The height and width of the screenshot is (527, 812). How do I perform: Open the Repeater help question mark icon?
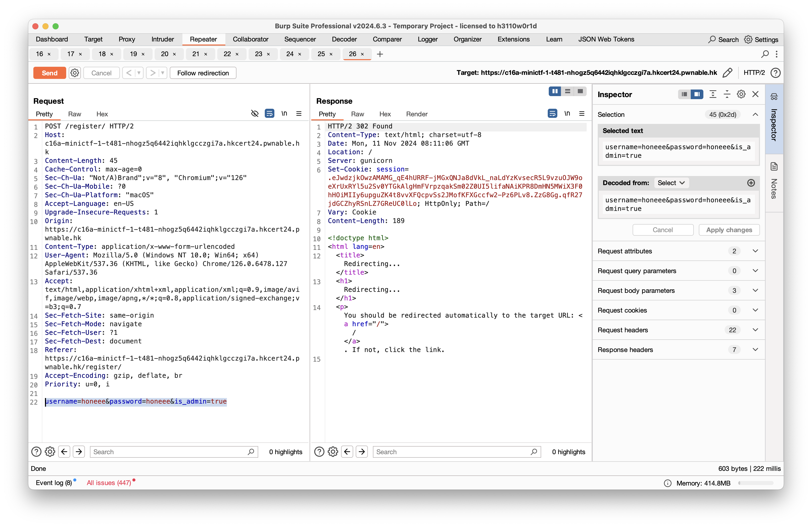(775, 73)
